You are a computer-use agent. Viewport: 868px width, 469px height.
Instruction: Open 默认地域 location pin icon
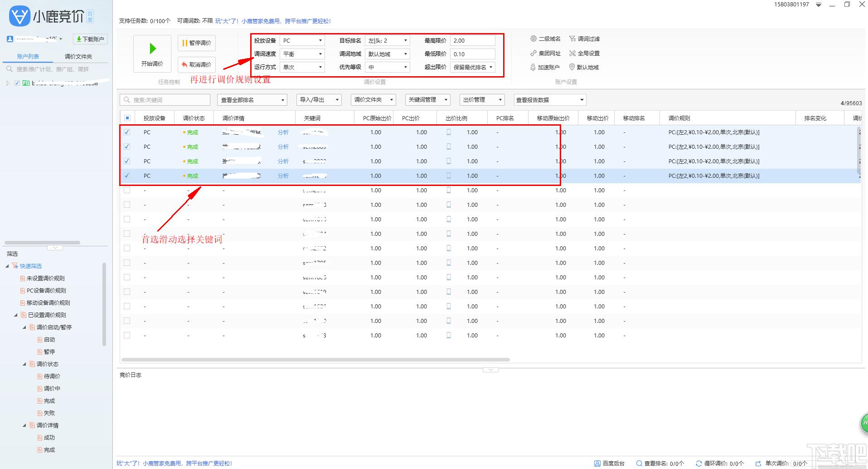[x=572, y=67]
